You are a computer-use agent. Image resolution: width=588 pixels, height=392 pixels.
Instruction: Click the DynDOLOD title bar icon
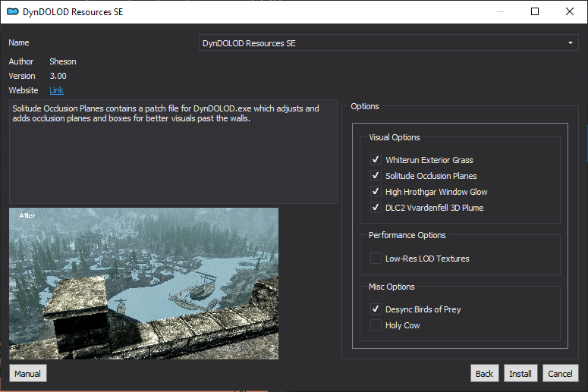pyautogui.click(x=13, y=12)
